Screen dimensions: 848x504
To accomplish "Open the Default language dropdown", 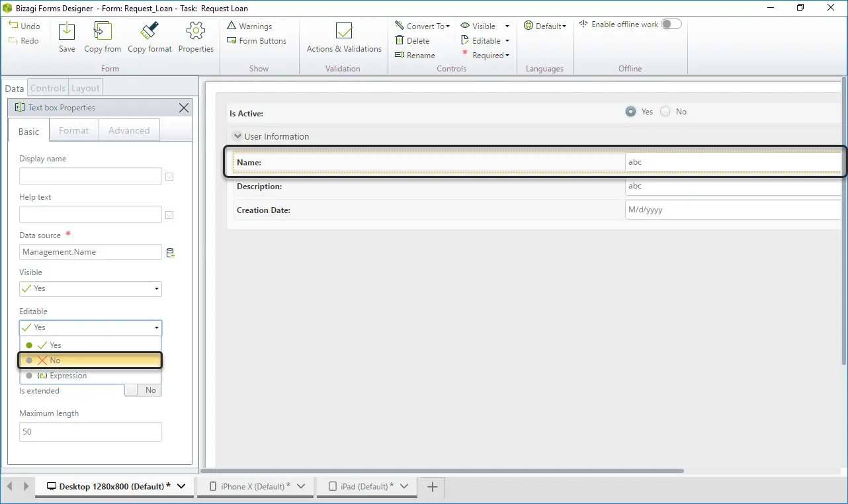I will (x=545, y=26).
